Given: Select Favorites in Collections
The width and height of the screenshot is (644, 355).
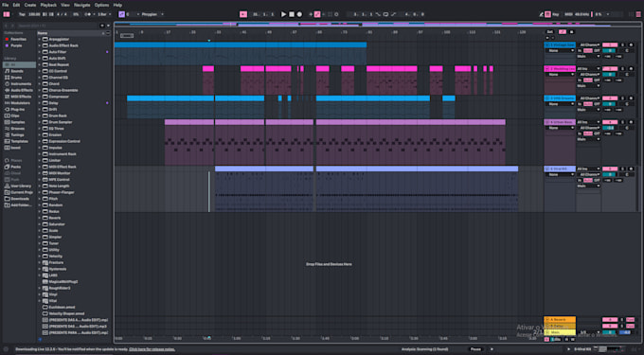Looking at the screenshot, I should pyautogui.click(x=19, y=39).
